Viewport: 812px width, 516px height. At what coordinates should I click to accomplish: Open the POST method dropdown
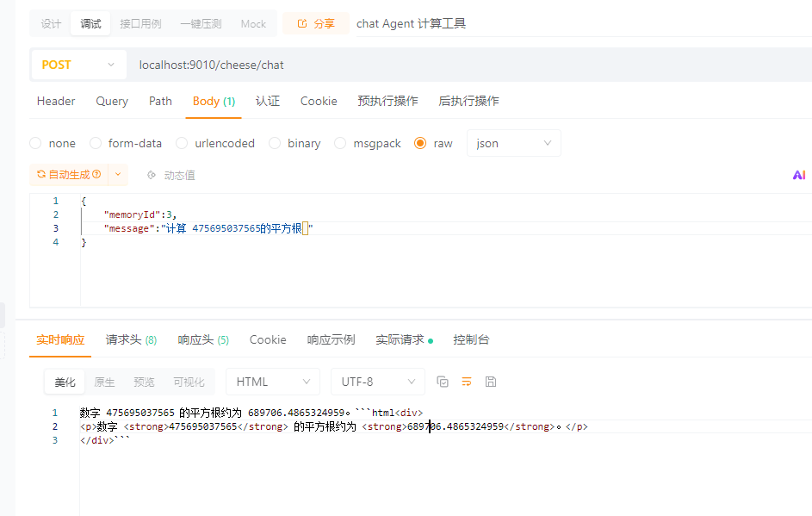pyautogui.click(x=78, y=65)
